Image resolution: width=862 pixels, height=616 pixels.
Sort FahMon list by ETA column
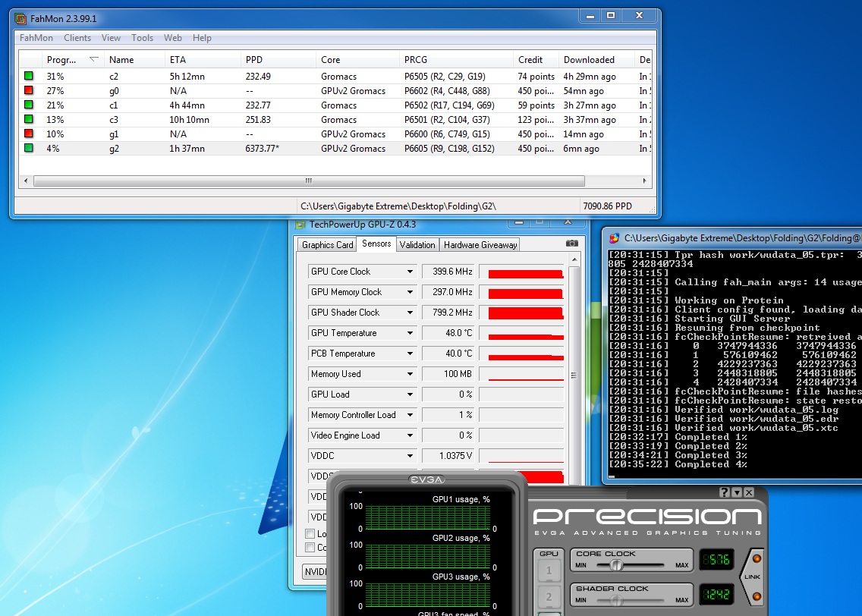point(203,59)
